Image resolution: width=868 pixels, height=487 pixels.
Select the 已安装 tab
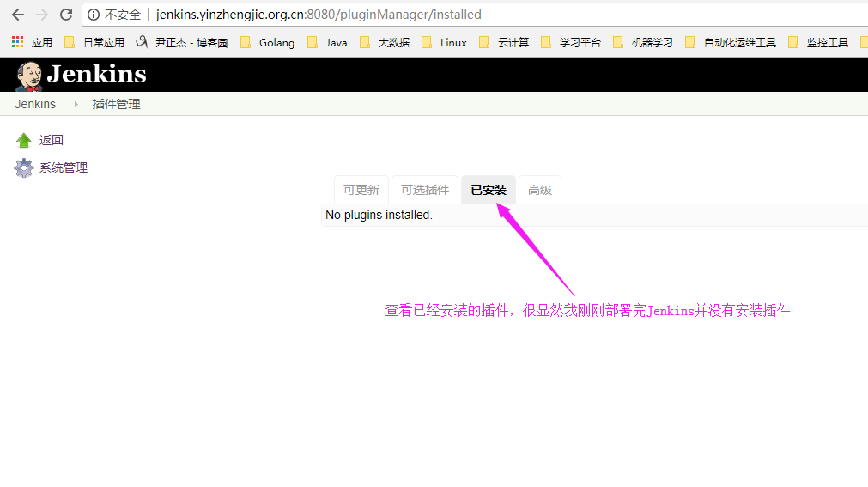(x=489, y=190)
